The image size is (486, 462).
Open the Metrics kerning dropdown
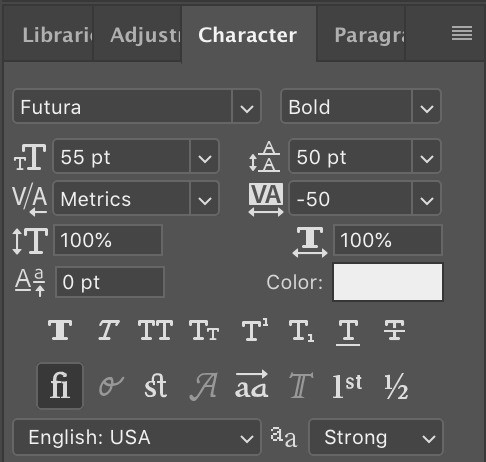204,199
